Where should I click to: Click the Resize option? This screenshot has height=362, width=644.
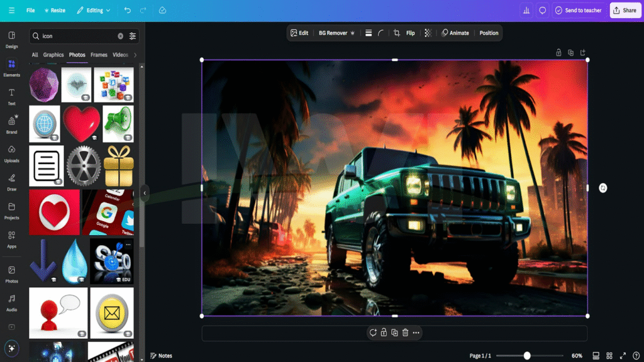[55, 10]
